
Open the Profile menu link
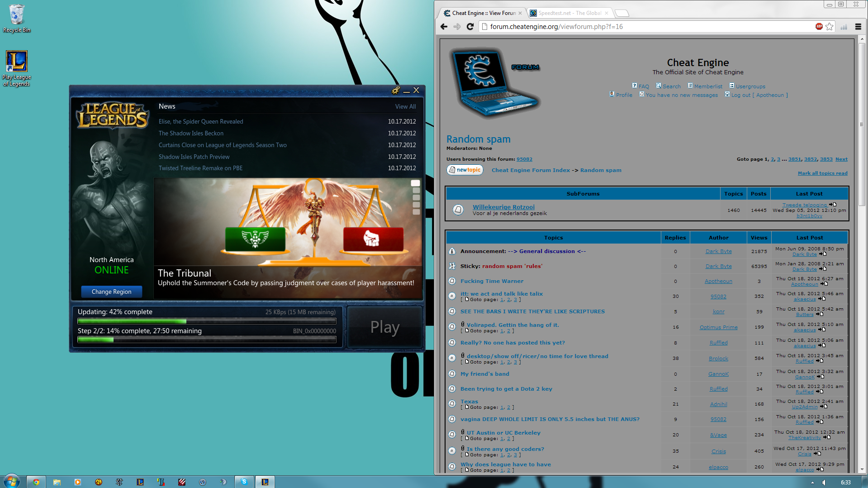(x=621, y=95)
